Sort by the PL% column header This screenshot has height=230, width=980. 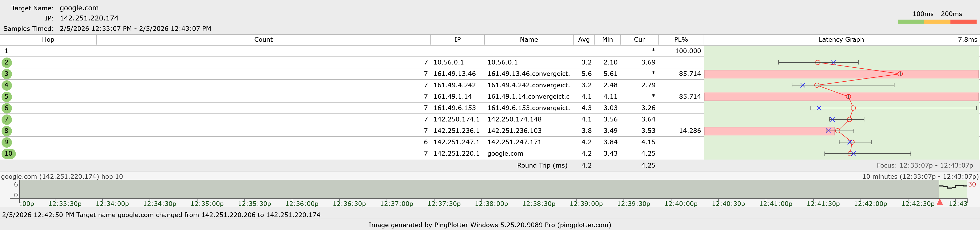[x=681, y=40]
